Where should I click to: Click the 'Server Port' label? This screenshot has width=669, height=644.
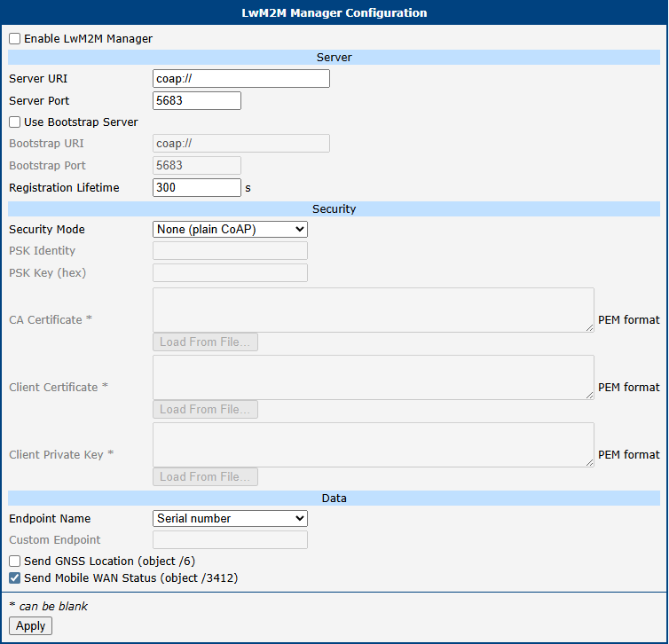[39, 100]
